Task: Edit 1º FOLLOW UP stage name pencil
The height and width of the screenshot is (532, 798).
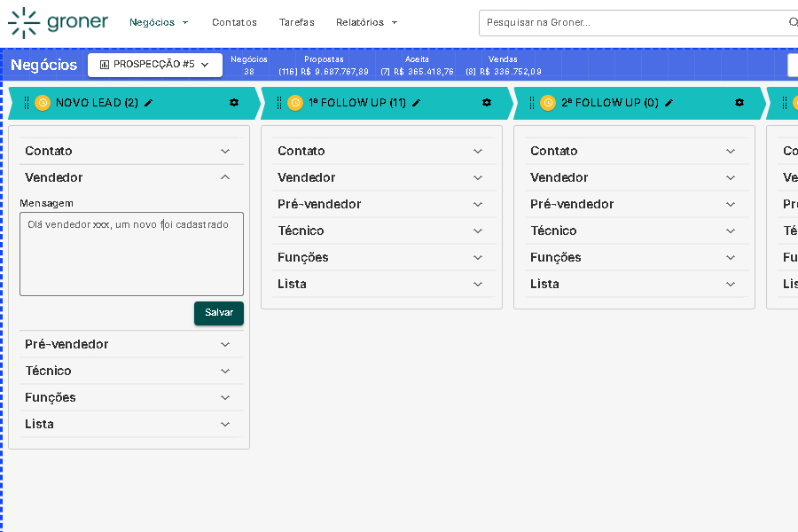Action: [417, 103]
